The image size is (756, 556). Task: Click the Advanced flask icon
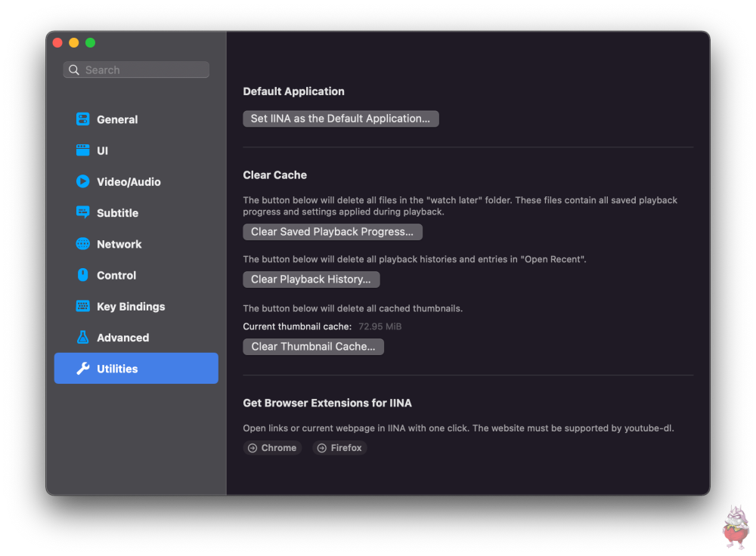click(x=82, y=337)
